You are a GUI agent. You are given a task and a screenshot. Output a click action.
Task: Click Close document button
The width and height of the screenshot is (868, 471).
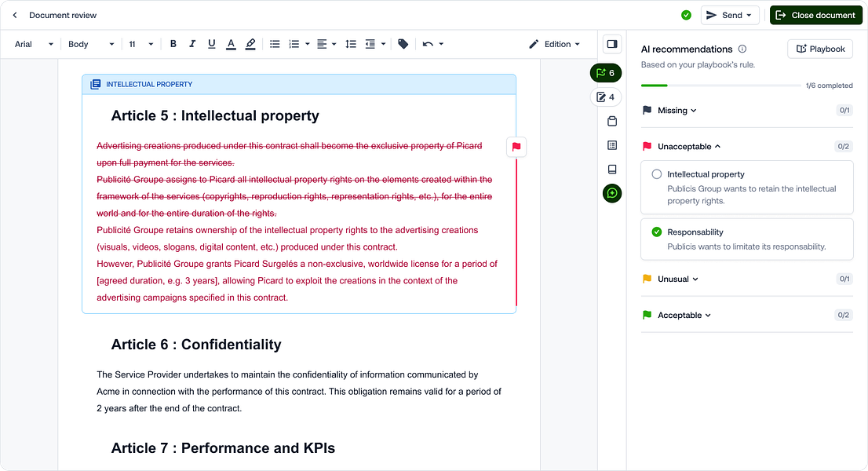(x=816, y=15)
